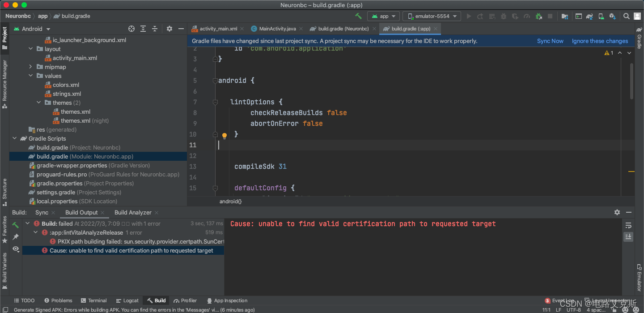
Task: Close the Build Output tab
Action: tap(102, 213)
